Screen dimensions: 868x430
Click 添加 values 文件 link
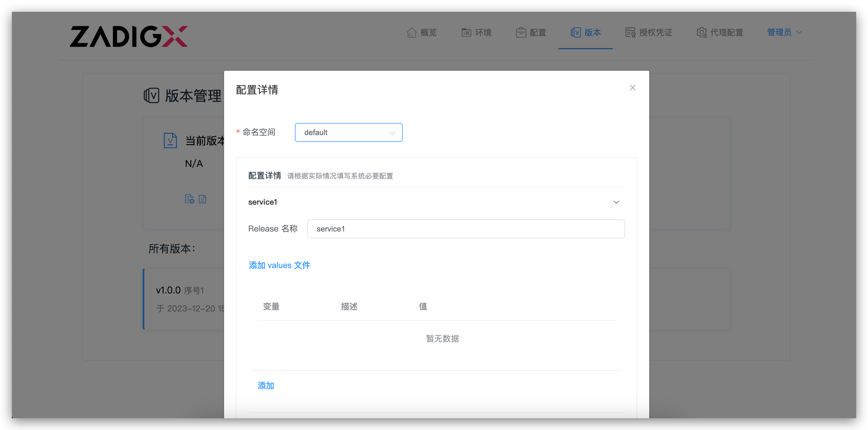coord(279,265)
